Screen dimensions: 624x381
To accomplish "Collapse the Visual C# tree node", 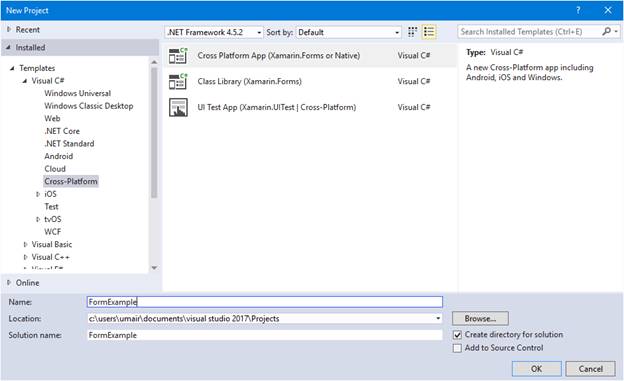I will [25, 81].
